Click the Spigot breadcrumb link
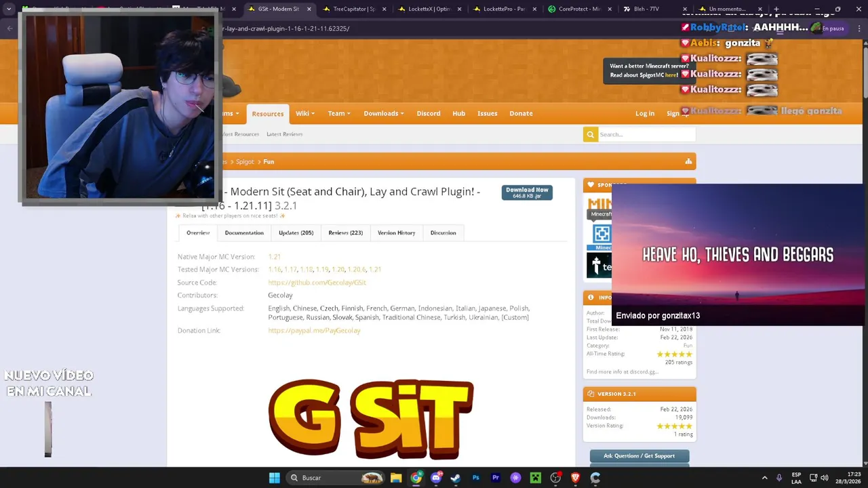 (245, 162)
